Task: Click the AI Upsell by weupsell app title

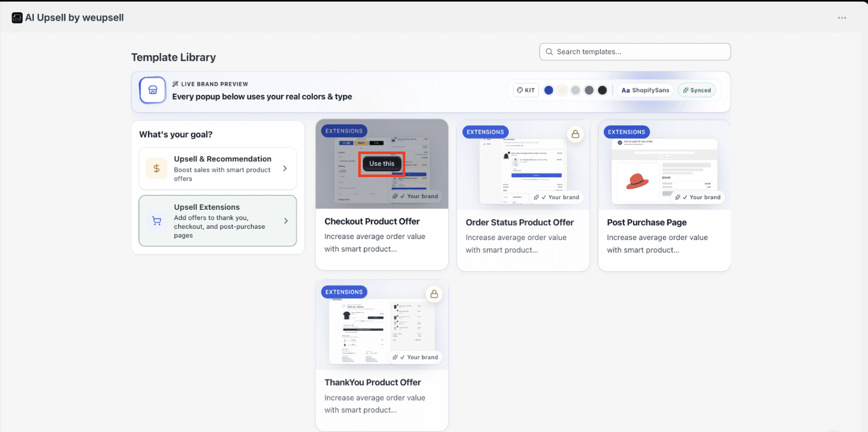Action: pyautogui.click(x=75, y=18)
